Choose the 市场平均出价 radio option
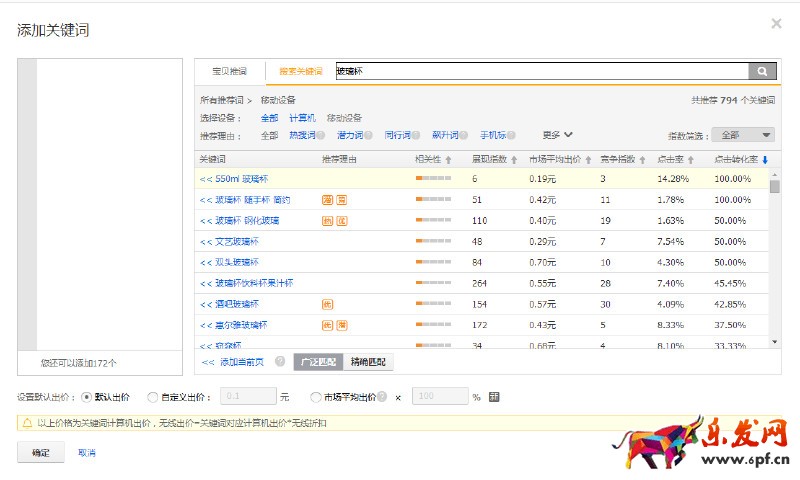Screen dimensions: 800x480 coord(316,397)
